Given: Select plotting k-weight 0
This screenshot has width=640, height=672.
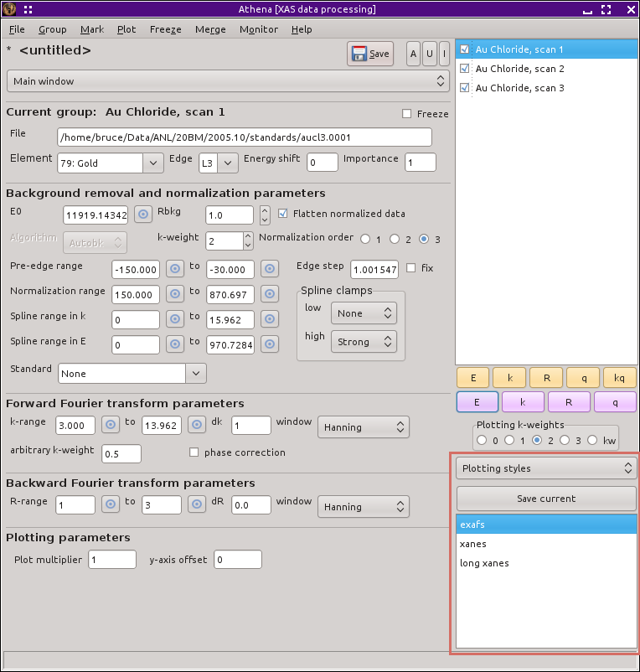Looking at the screenshot, I should [x=482, y=440].
